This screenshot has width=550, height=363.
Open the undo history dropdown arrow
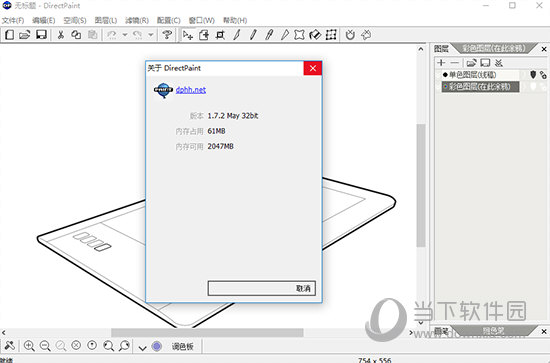click(125, 35)
